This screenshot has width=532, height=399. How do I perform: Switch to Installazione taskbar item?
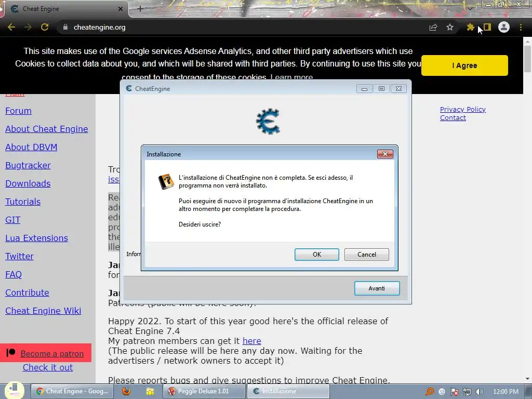point(288,391)
